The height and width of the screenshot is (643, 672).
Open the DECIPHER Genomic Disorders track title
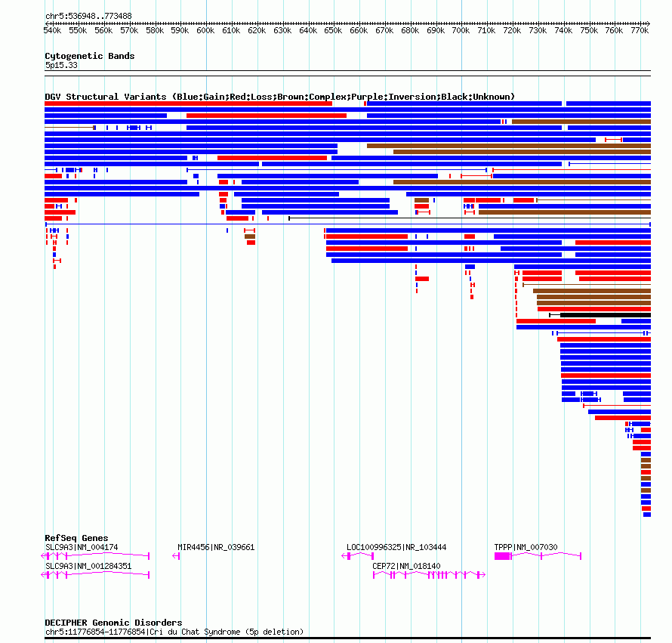pos(113,623)
